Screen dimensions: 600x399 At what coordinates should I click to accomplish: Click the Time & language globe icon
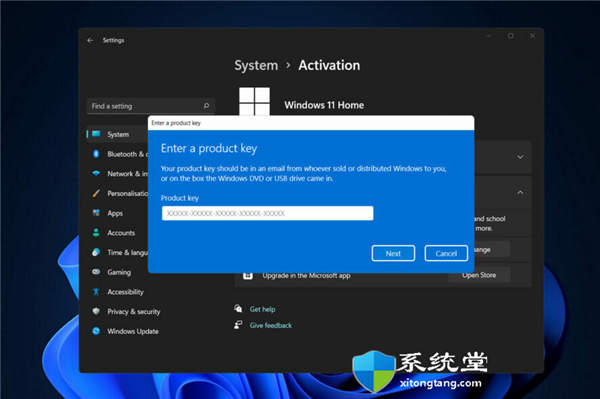point(96,252)
